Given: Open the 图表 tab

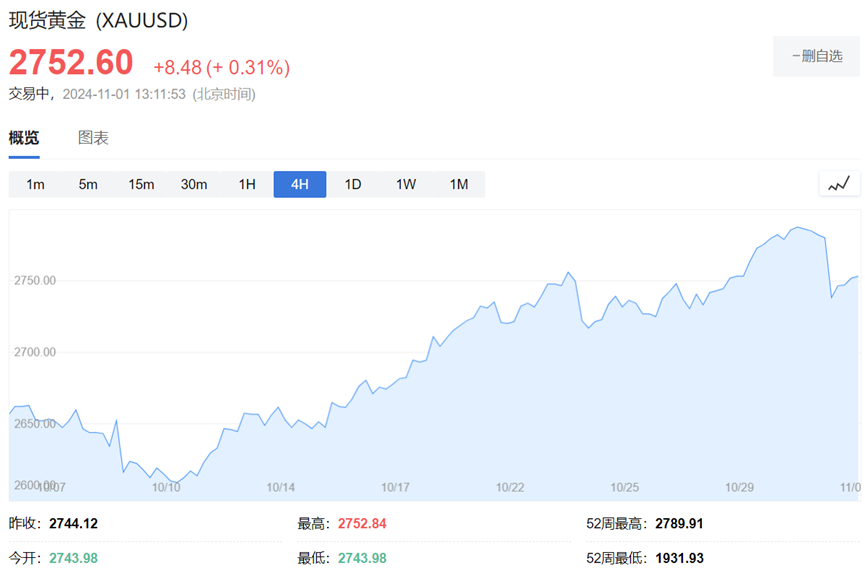Looking at the screenshot, I should 93,138.
